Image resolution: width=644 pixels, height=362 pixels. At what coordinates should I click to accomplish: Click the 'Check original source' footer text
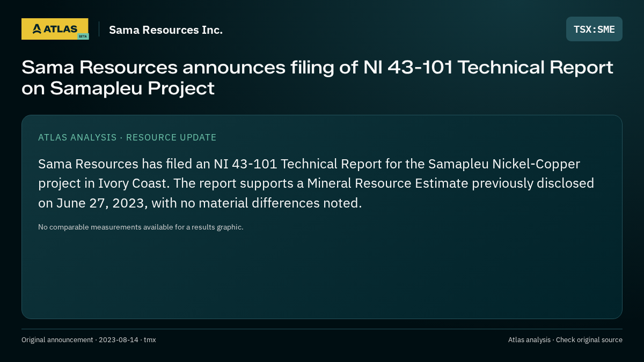coord(589,340)
